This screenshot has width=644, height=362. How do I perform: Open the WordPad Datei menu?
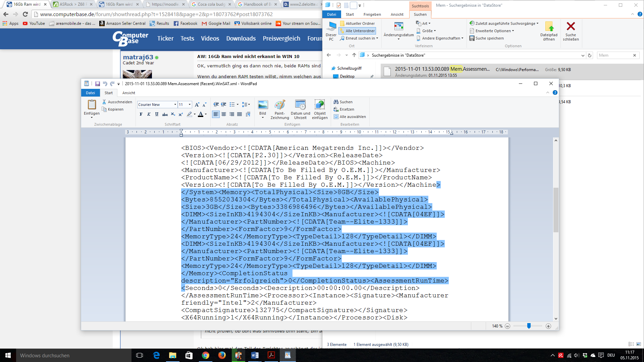click(90, 93)
